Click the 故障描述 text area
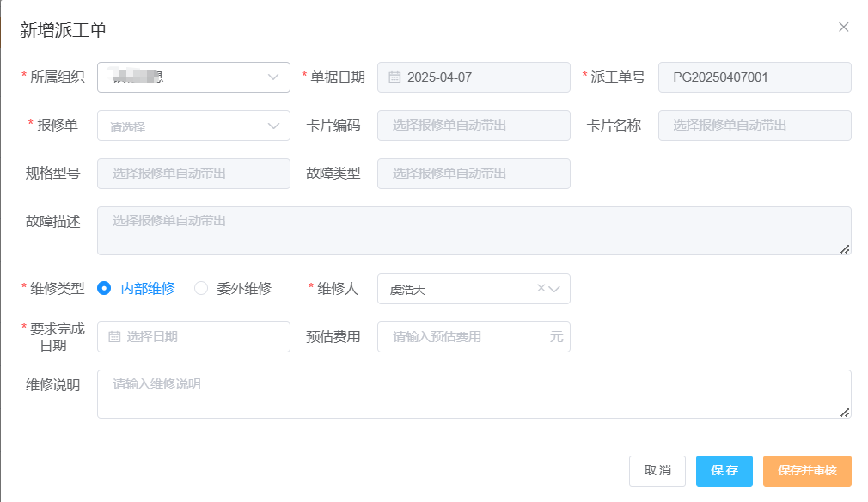This screenshot has height=502, width=868. coord(473,230)
